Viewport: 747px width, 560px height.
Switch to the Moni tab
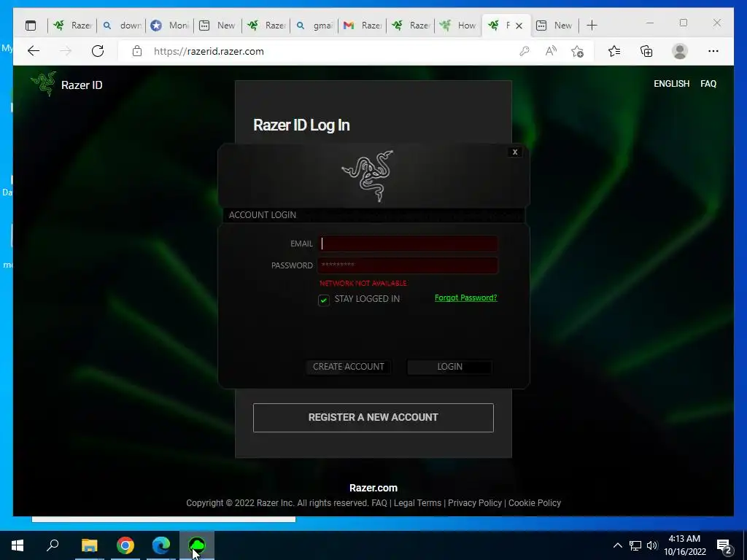tap(170, 26)
